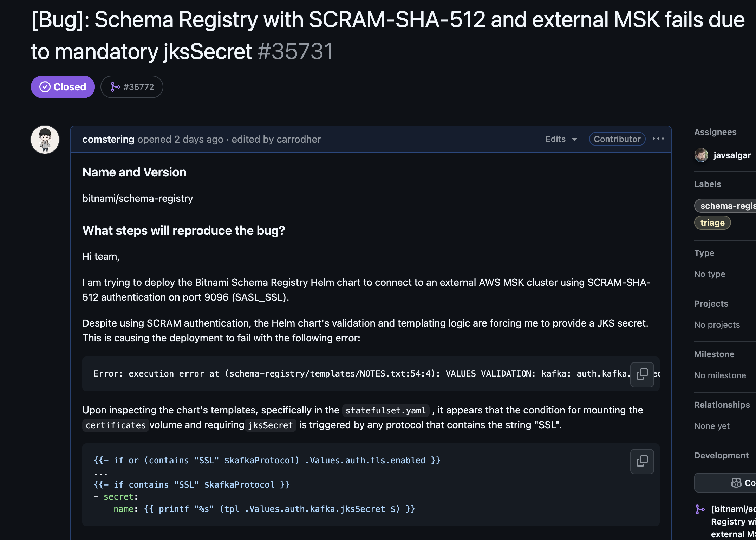Click the Closed status badge
This screenshot has width=756, height=540.
(x=63, y=87)
